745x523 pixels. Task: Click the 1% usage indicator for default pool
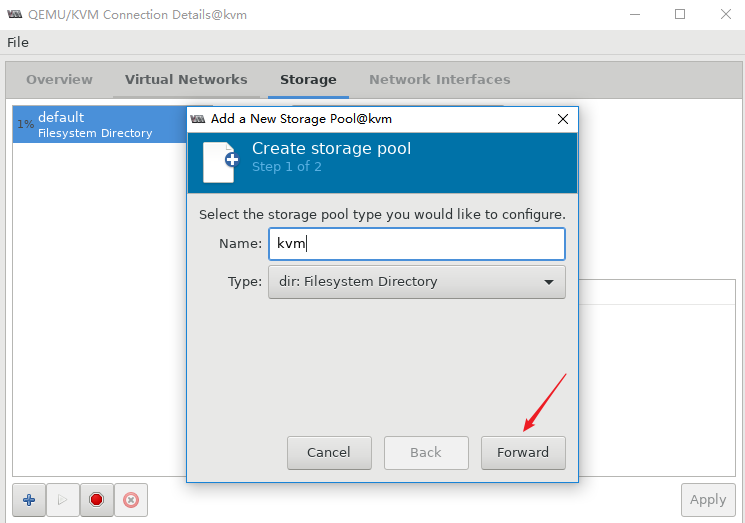25,124
